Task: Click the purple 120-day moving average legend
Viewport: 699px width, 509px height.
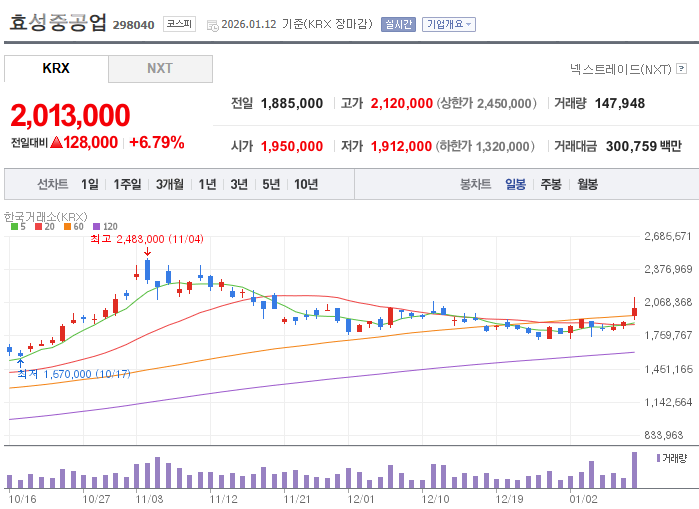Action: [x=105, y=226]
